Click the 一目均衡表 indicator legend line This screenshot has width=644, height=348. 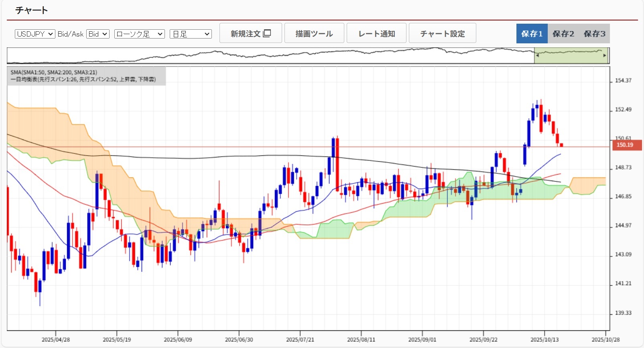[83, 79]
